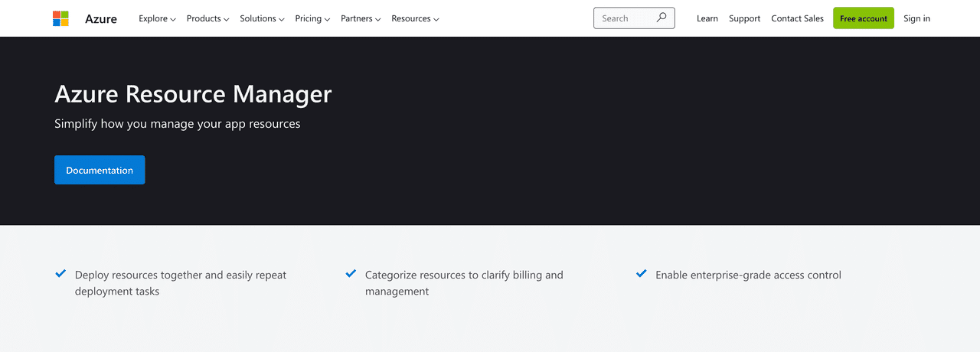
Task: Select the Azure Resource Manager heading
Action: click(193, 94)
